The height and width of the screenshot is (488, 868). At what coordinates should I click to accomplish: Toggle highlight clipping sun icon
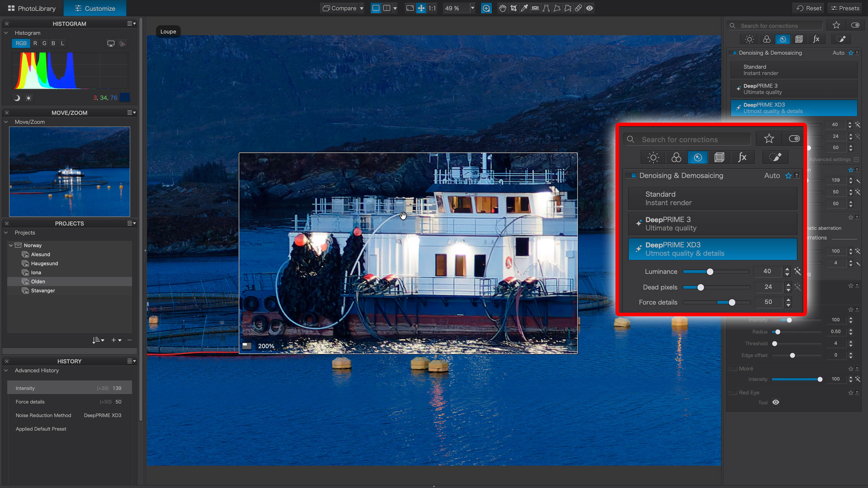pos(29,98)
